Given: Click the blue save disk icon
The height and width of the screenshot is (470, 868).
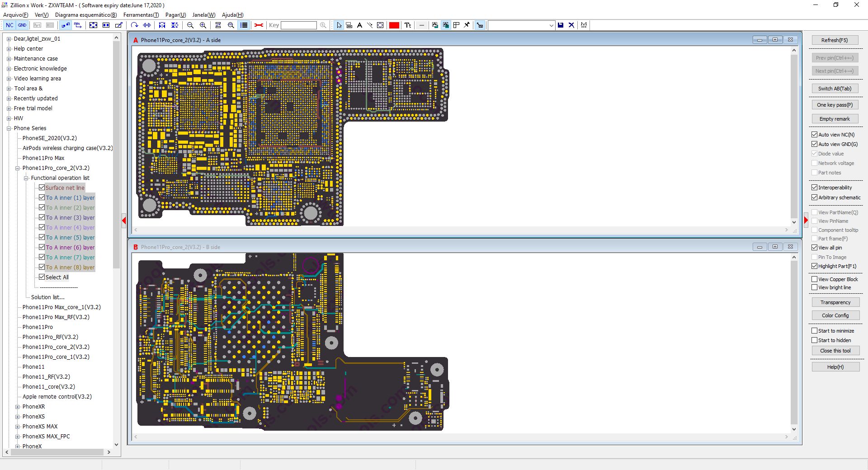Looking at the screenshot, I should point(561,25).
